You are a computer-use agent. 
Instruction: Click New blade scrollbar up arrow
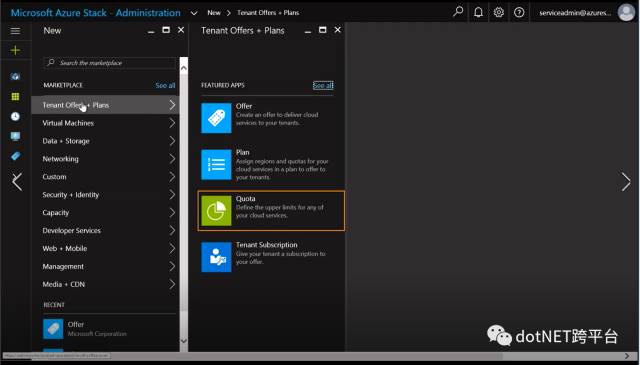(x=184, y=68)
